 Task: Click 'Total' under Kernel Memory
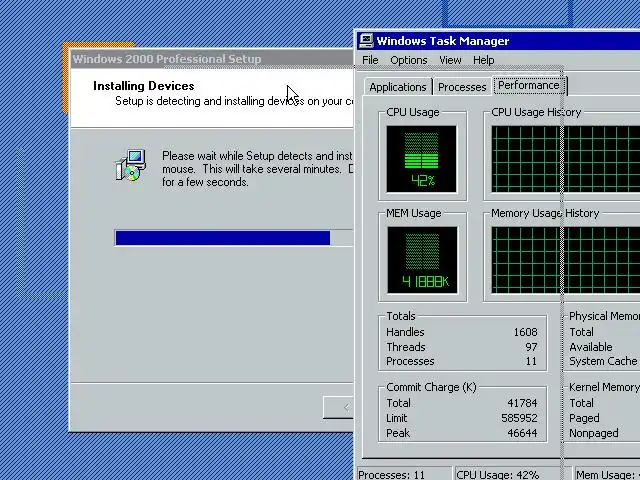581,403
